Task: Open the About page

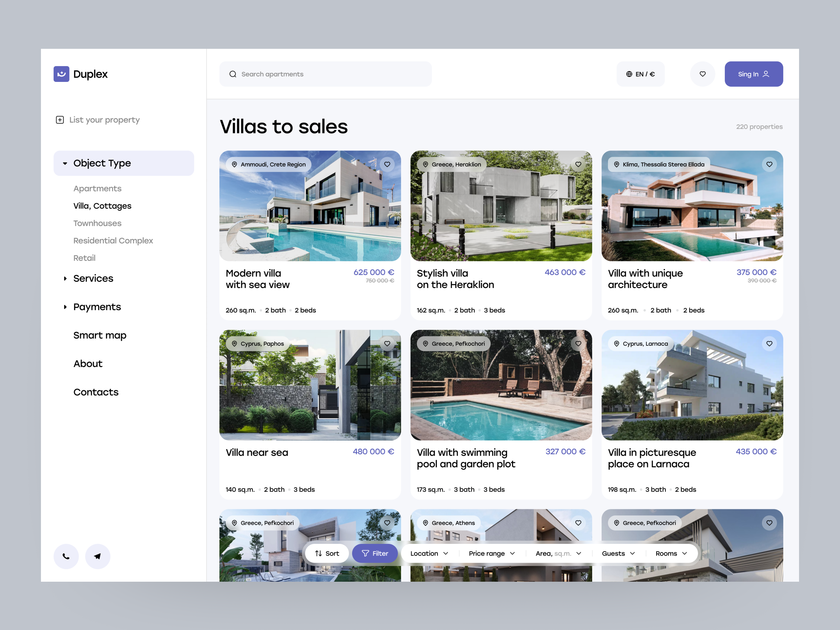Action: [88, 364]
